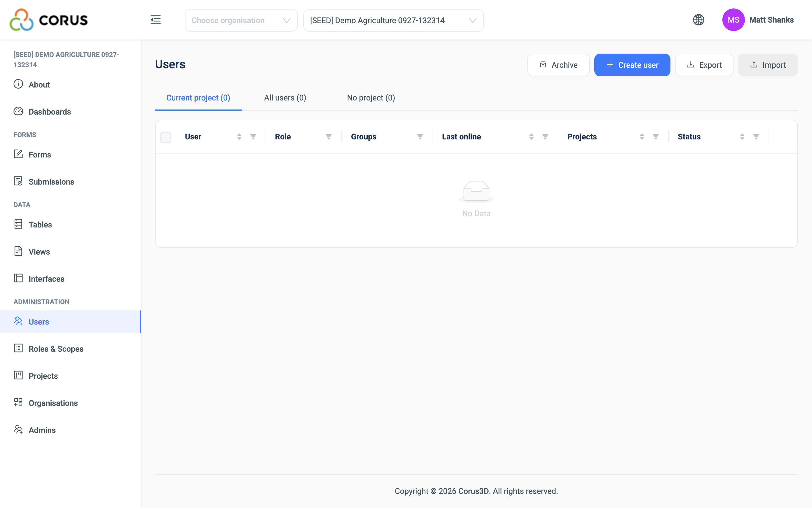The width and height of the screenshot is (812, 508).
Task: Sort by Last online column
Action: (x=531, y=136)
